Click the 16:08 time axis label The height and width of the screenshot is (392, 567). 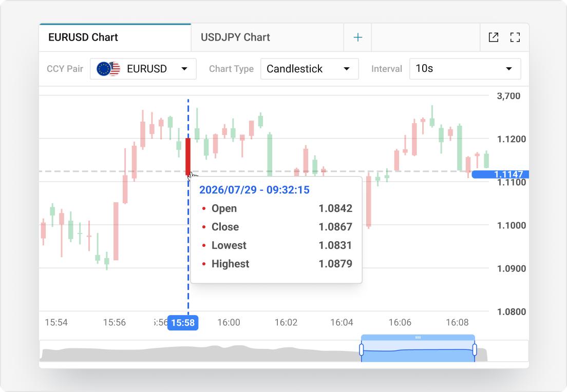458,322
